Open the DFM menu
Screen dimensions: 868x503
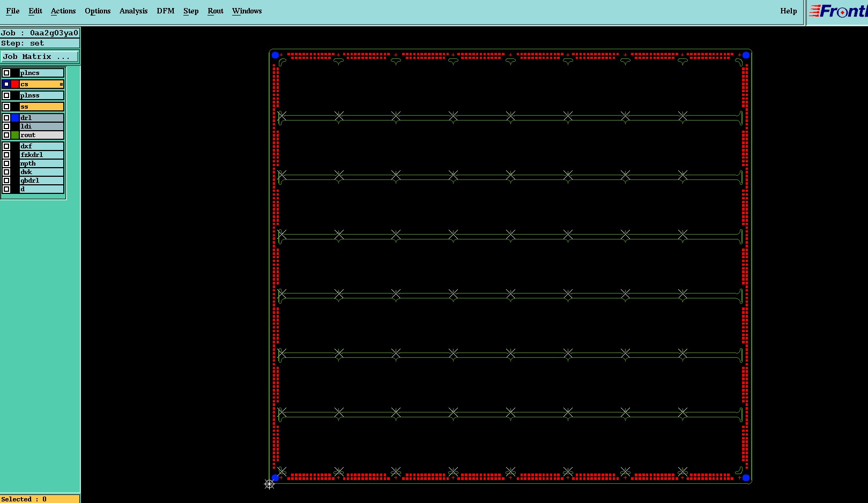[x=166, y=11]
